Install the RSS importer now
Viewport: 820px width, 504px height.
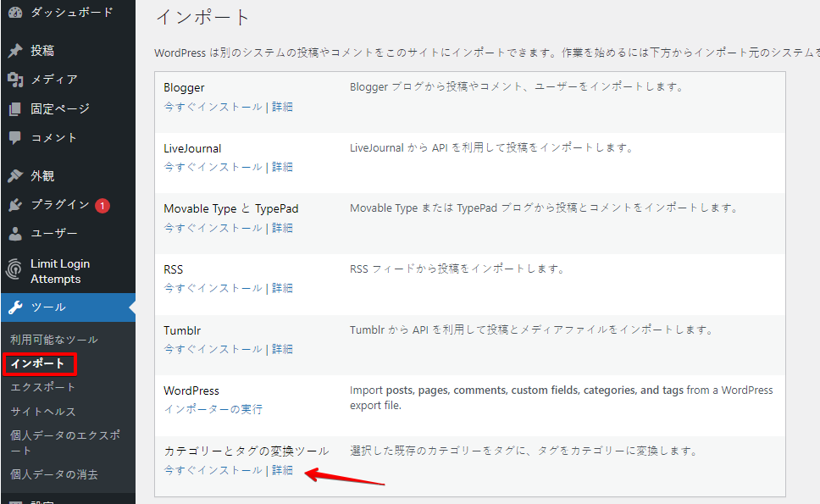coord(213,288)
